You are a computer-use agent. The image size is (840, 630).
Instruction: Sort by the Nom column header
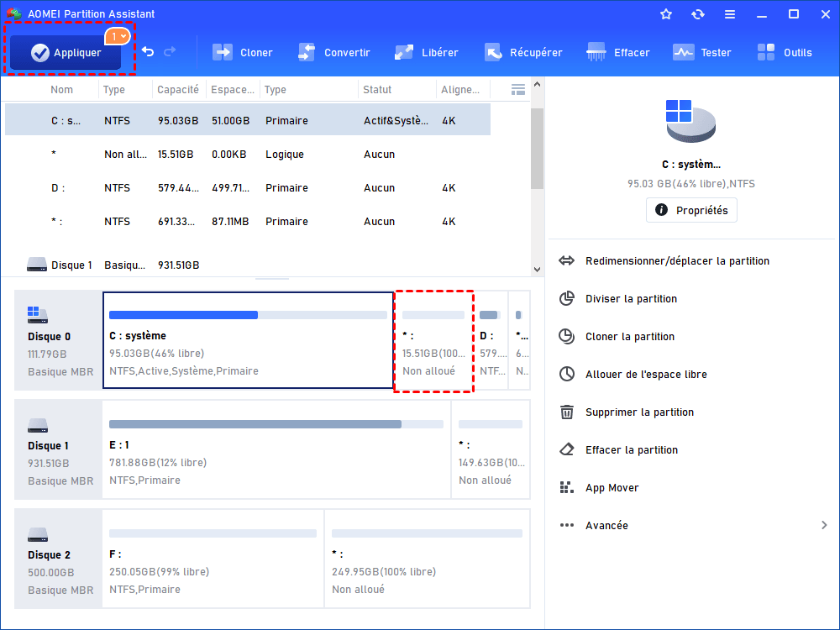click(x=61, y=90)
